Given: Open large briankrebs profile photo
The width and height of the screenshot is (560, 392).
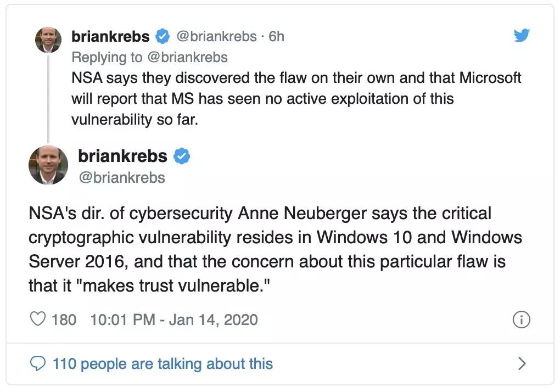Looking at the screenshot, I should point(48,165).
